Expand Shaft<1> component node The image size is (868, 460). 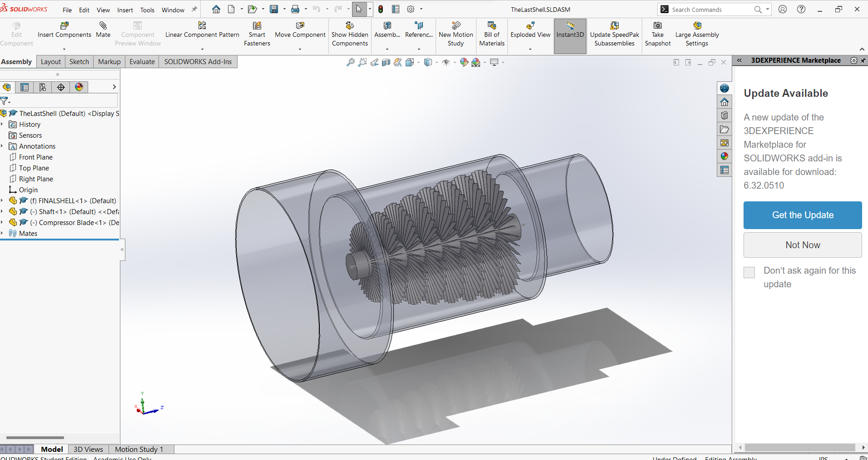[2, 211]
